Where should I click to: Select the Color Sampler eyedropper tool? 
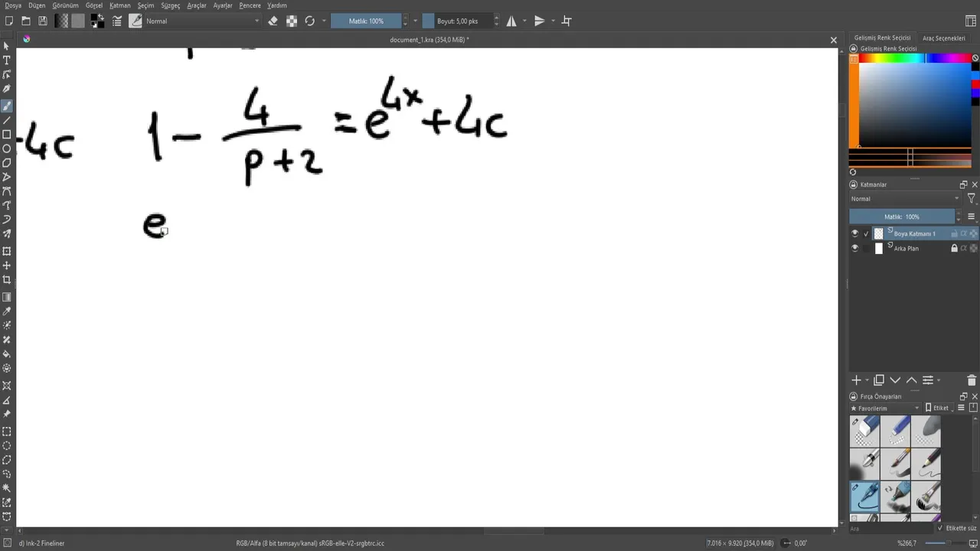coord(7,311)
